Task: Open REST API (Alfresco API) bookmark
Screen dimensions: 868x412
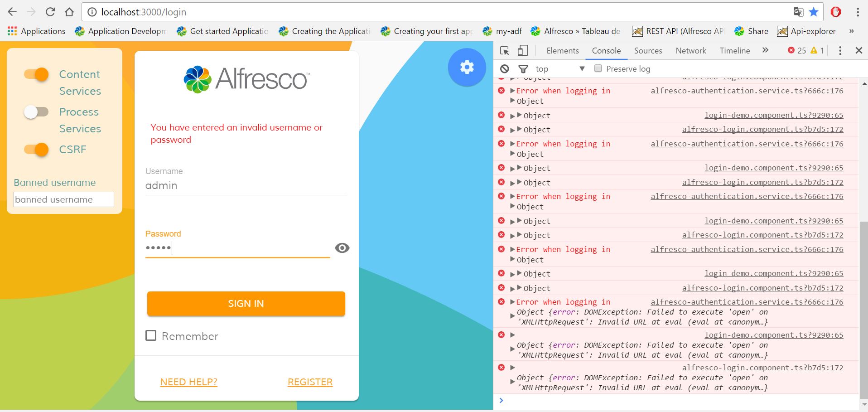Action: tap(678, 31)
